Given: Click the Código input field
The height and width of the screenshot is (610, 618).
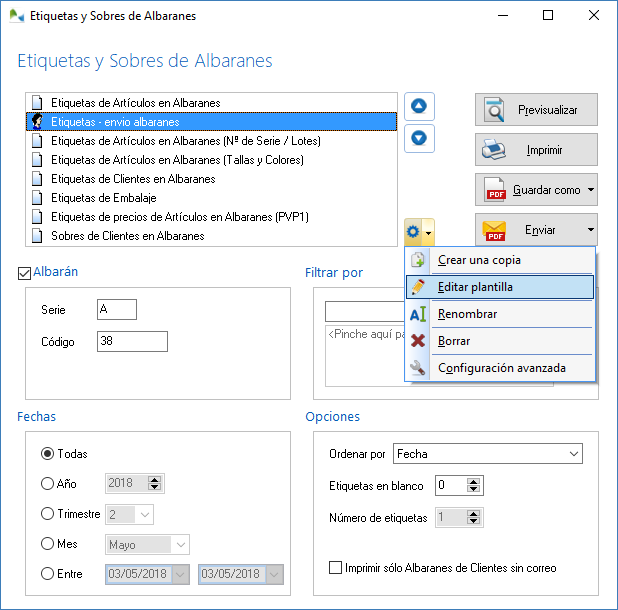Looking at the screenshot, I should coord(132,342).
